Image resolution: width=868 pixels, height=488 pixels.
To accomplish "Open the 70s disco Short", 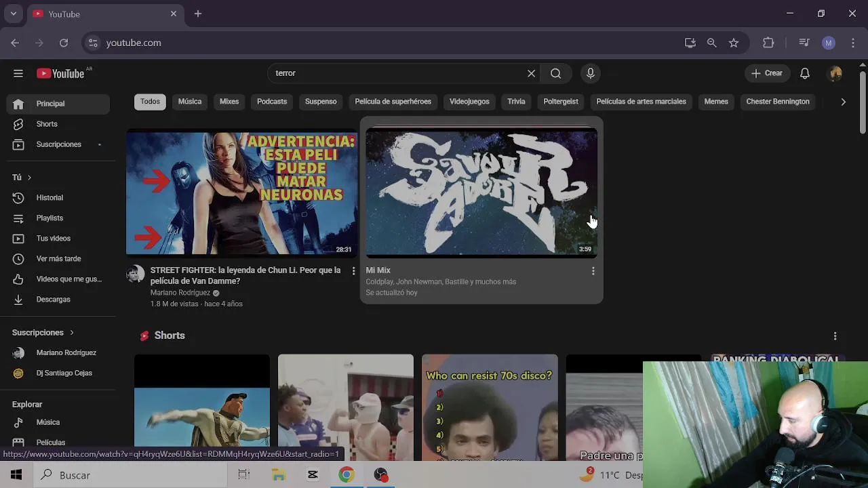I will tap(490, 407).
